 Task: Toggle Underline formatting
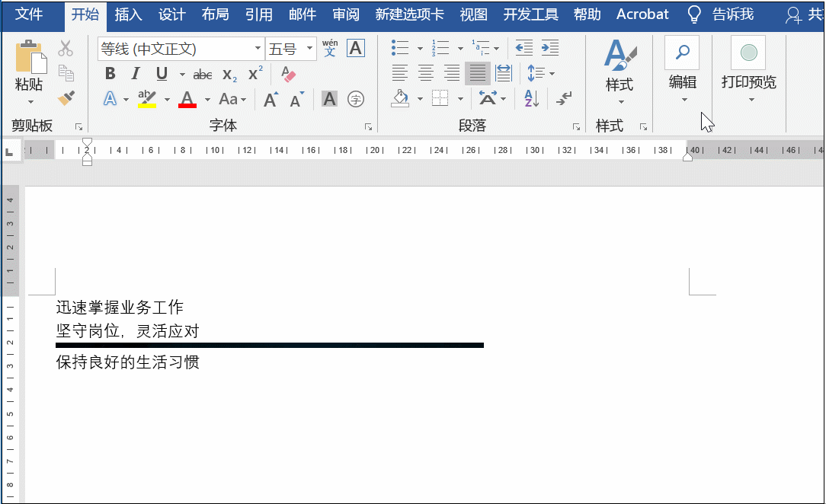pos(162,74)
